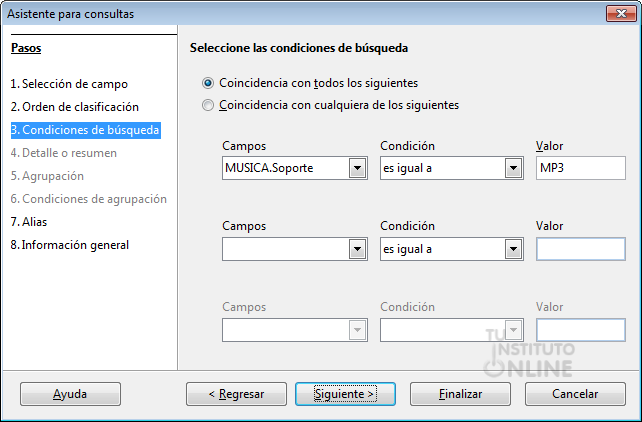Expand second 'es igual a' condition dropdown

[x=513, y=249]
